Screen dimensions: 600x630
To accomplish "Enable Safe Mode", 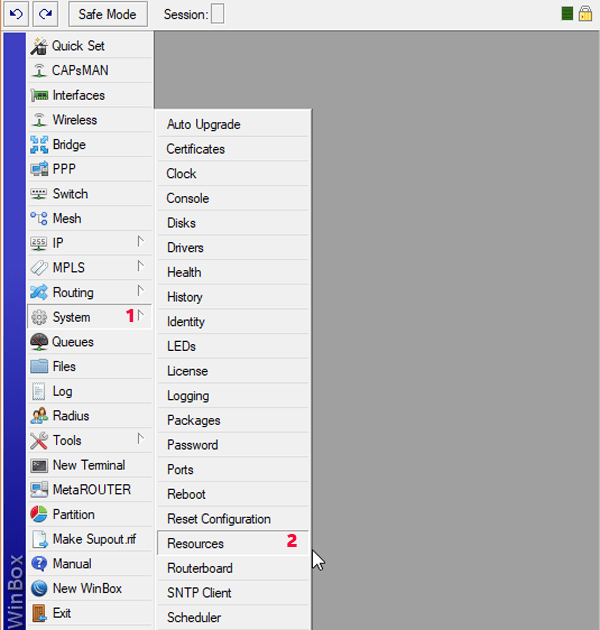I will pyautogui.click(x=108, y=14).
